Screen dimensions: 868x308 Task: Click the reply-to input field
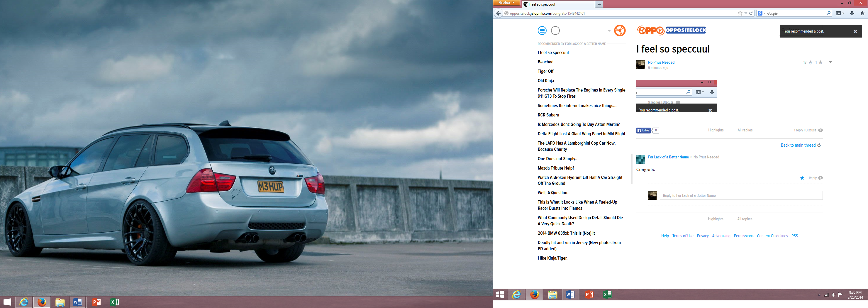click(x=741, y=195)
